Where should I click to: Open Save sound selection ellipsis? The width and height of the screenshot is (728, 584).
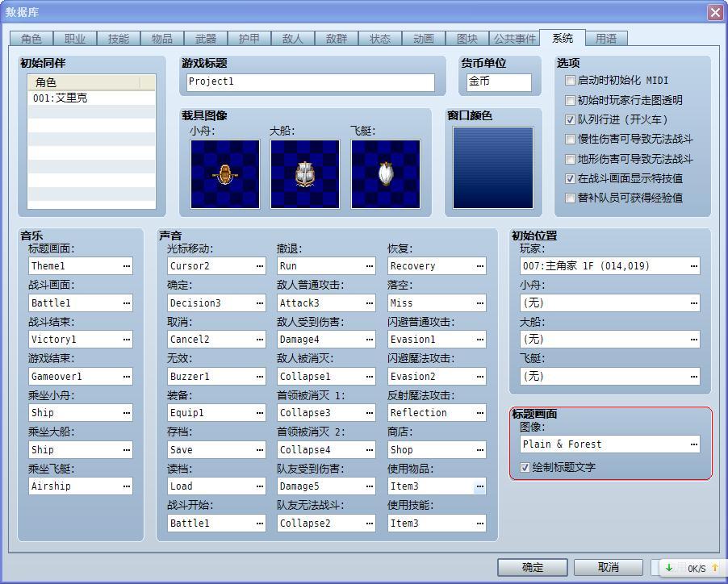260,450
